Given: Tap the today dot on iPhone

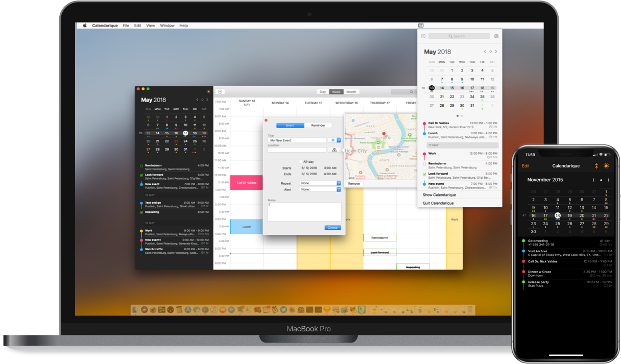Looking at the screenshot, I should 601,180.
